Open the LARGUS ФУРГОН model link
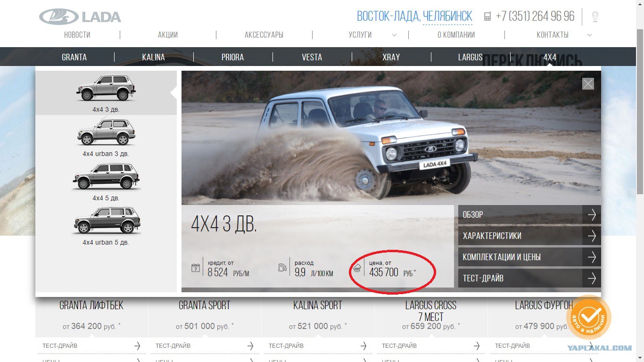644x362 pixels. [x=544, y=305]
